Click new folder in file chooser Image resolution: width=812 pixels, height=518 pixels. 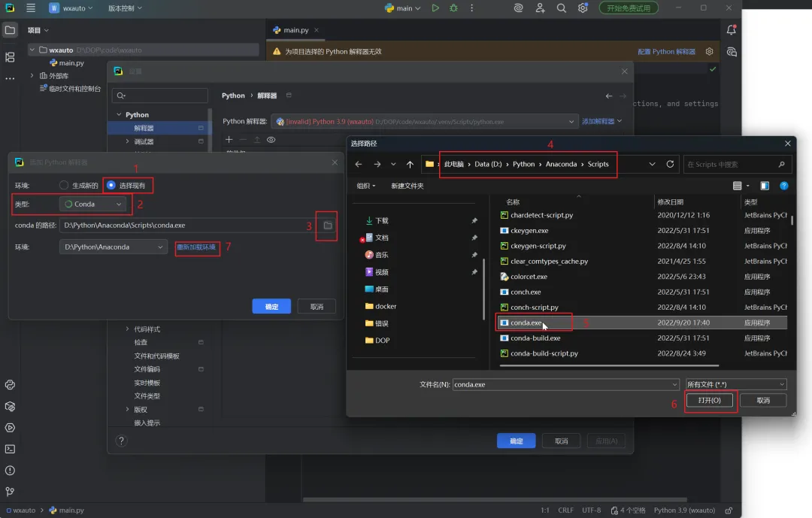408,186
